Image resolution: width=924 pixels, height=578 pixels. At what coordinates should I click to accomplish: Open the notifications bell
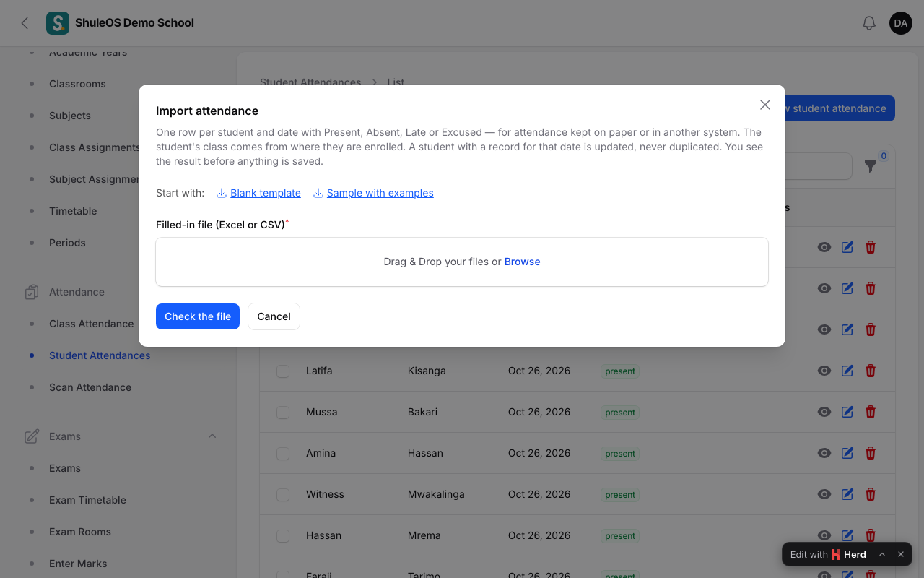869,23
